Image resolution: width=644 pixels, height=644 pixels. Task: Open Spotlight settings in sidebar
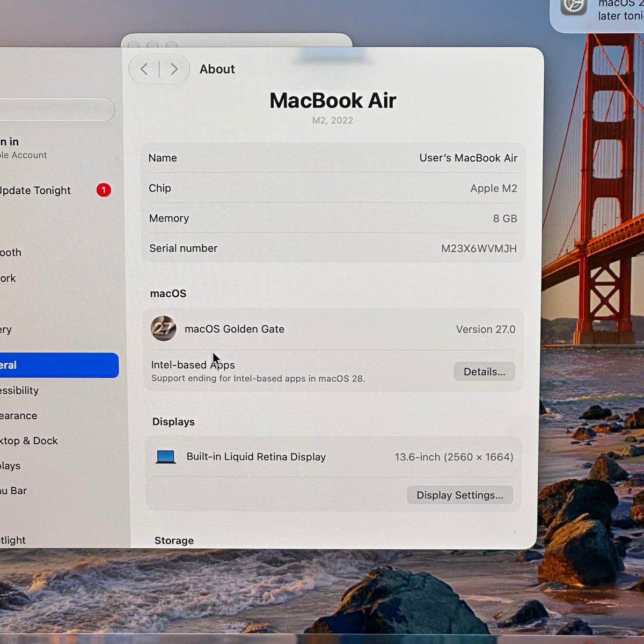pos(13,540)
